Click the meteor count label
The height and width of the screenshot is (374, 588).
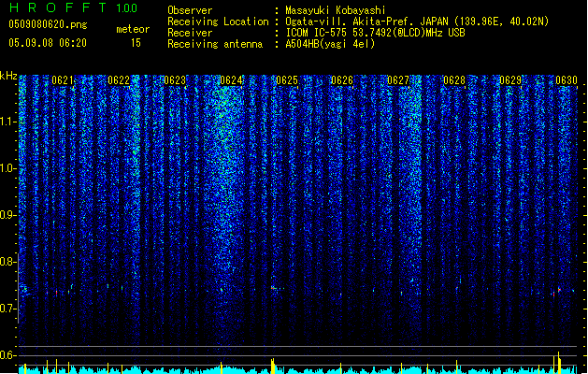point(133,29)
